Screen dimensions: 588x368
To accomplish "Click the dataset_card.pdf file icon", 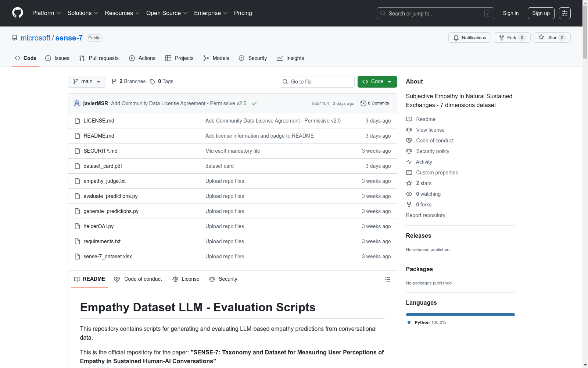I will click(77, 166).
